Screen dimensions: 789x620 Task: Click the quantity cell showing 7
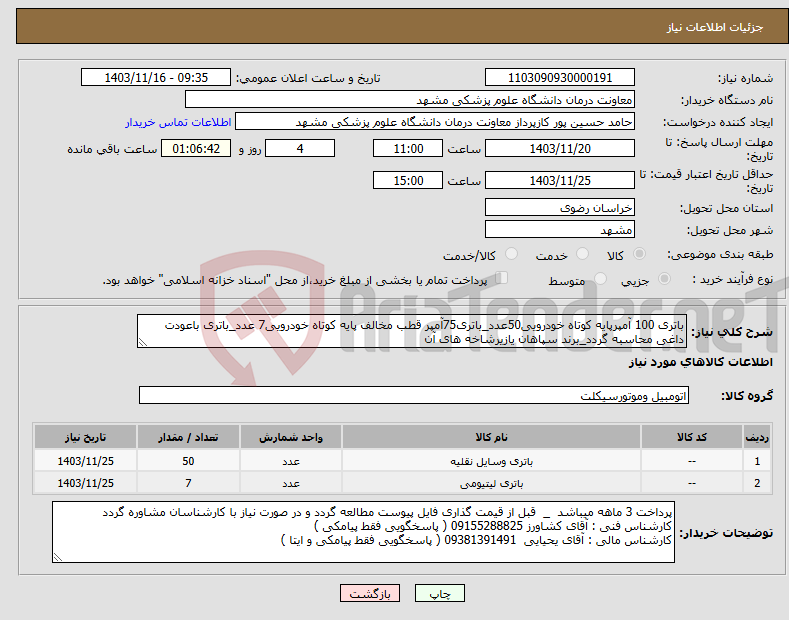pos(188,483)
